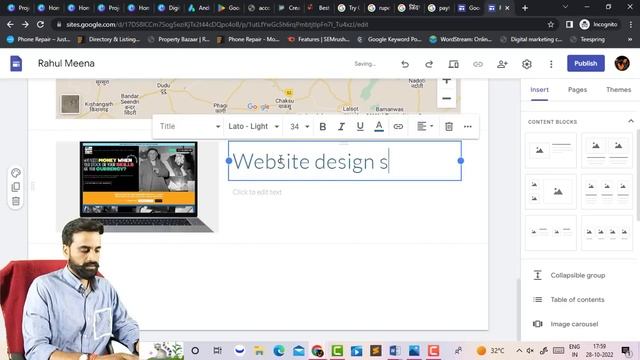Open a new browser tab

(525, 8)
